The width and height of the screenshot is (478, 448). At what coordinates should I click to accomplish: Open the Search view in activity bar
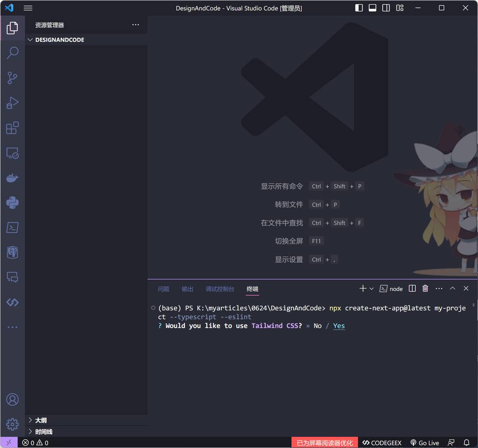13,53
